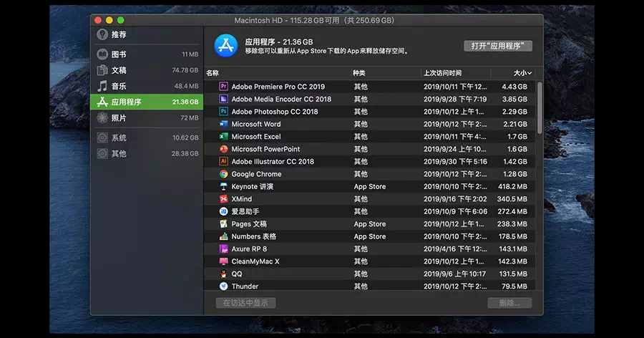644x338 pixels.
Task: Click 2019/9/6 上午10:17 date for QQ
Action: 454,274
